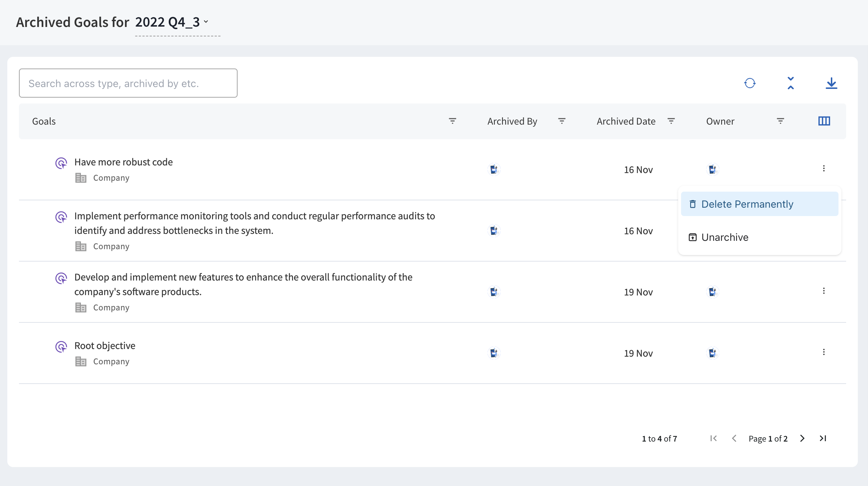Open three-dot menu for Root objective
Image resolution: width=868 pixels, height=486 pixels.
point(824,352)
